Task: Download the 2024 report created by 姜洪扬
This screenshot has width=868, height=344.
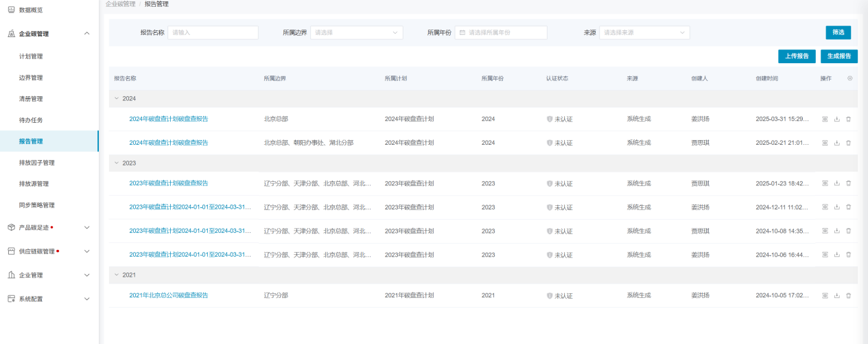Action: click(x=836, y=119)
